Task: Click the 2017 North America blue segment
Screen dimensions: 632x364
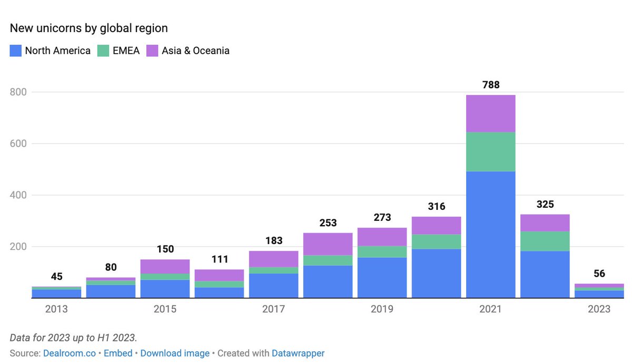Action: point(274,286)
